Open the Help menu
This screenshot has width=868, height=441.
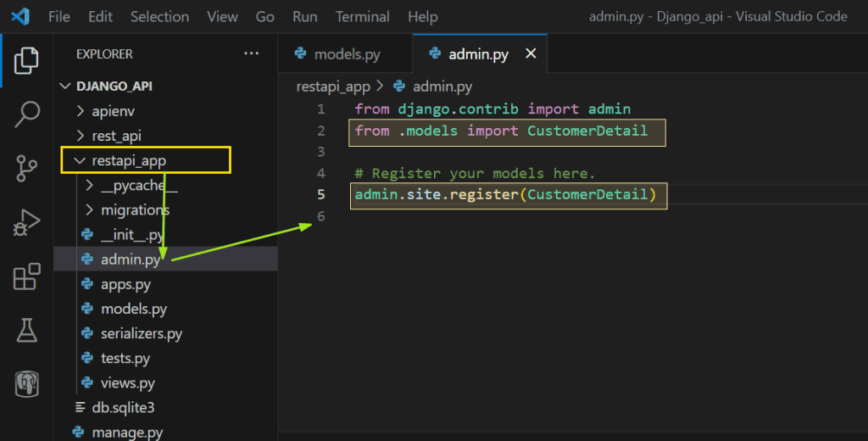[x=423, y=17]
